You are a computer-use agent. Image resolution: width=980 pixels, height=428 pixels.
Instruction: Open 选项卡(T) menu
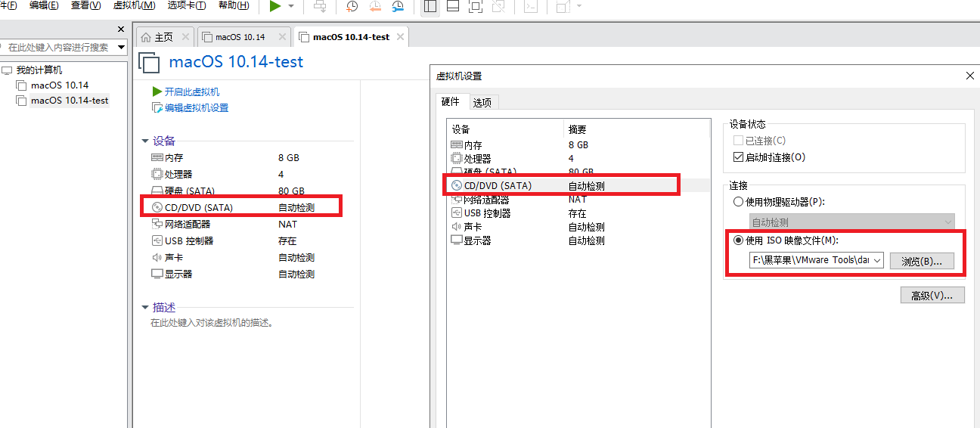(x=187, y=5)
